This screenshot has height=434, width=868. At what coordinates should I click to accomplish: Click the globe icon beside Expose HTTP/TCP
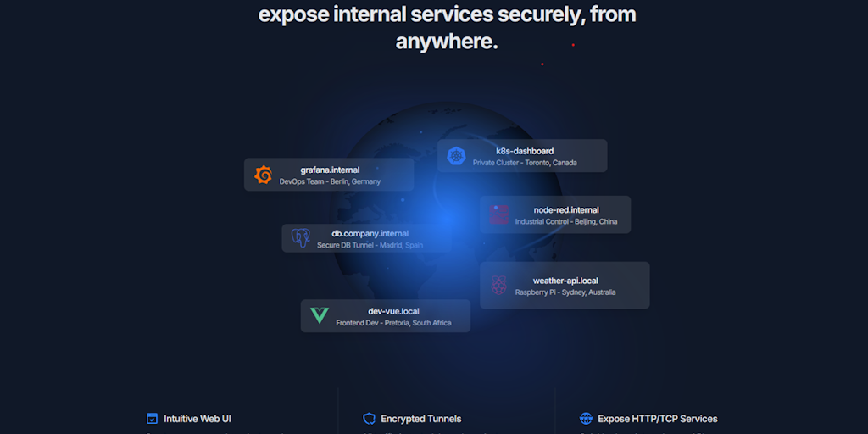[x=586, y=419]
